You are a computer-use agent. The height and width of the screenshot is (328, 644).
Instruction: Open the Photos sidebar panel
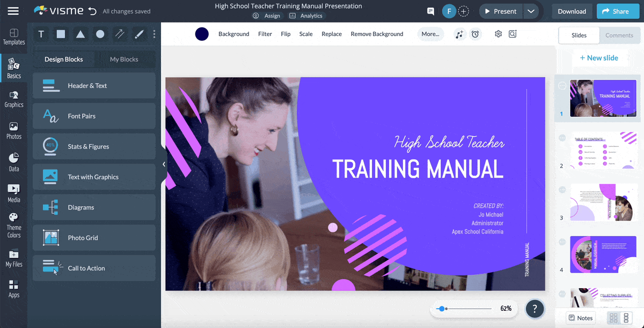tap(14, 130)
